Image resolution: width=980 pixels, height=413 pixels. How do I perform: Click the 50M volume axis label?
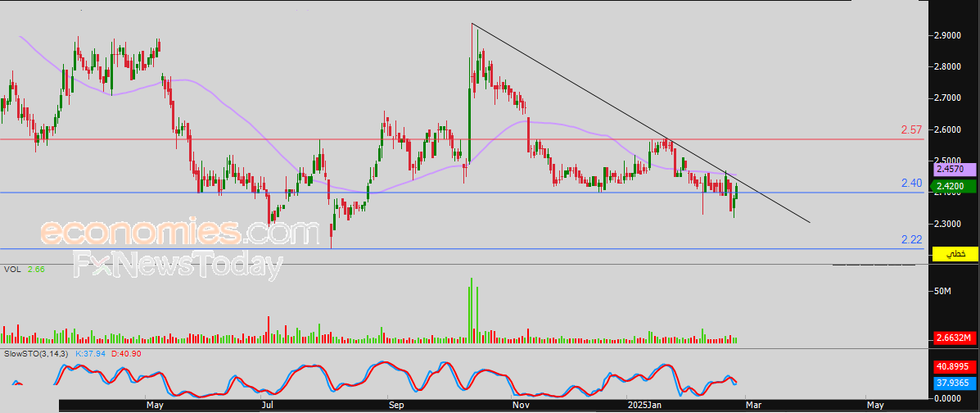[942, 292]
